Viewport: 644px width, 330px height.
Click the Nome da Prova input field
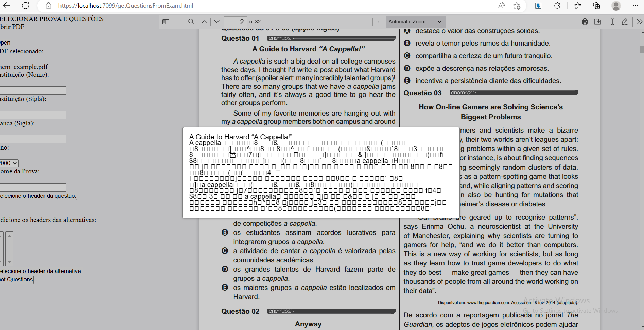(x=33, y=187)
